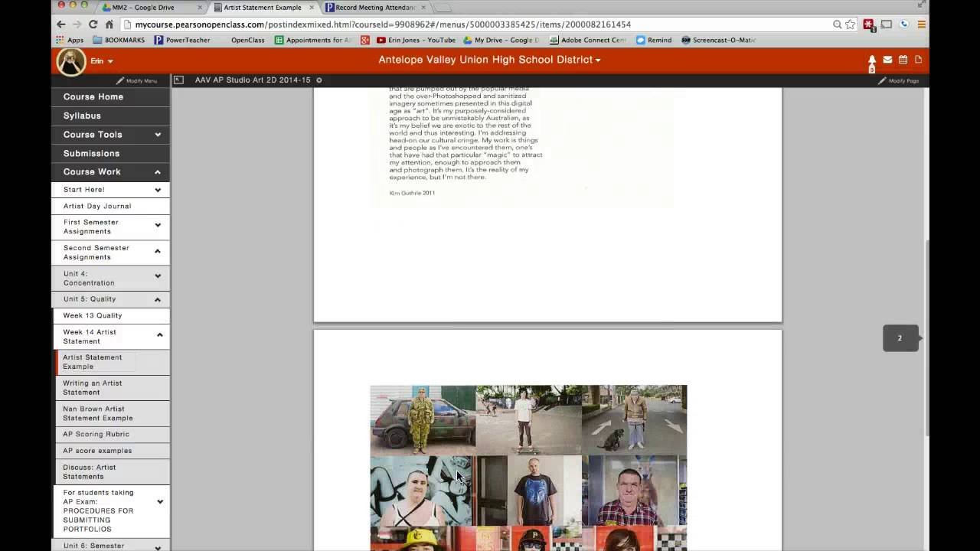Toggle the sidebar panel icon beside course title
This screenshot has width=980, height=551.
[178, 80]
